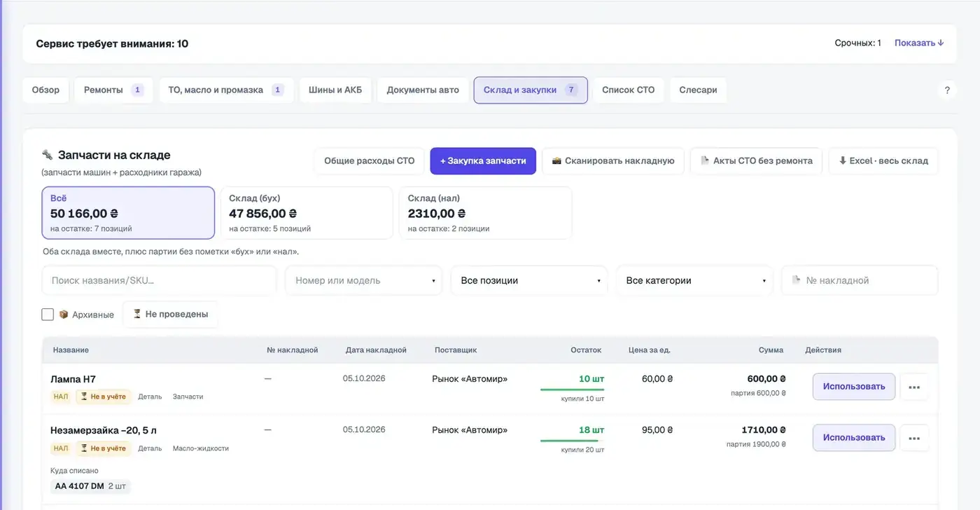Click the AA 4107 DM vehicle chip
Viewport: 980px width, 510px height.
pos(90,485)
